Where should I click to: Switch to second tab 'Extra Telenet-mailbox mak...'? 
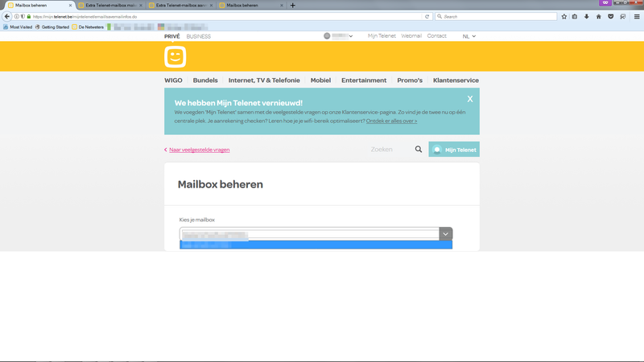click(110, 6)
